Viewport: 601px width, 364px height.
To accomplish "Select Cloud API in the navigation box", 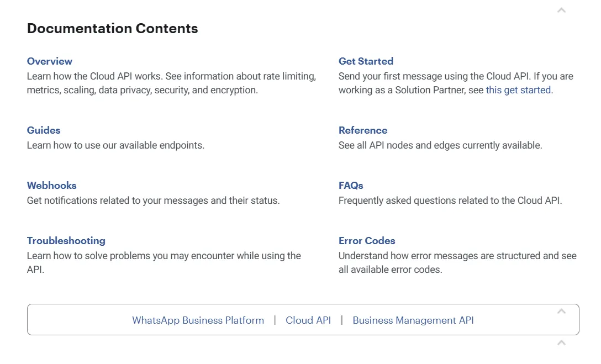I will 308,320.
